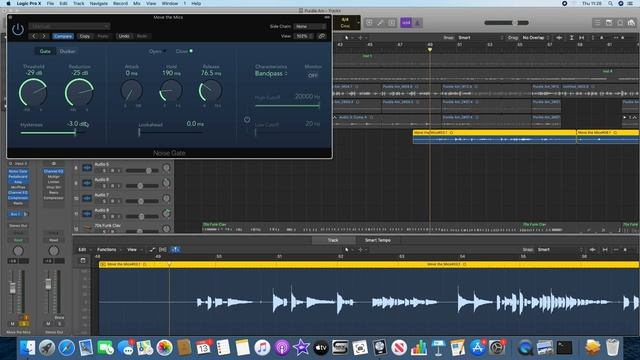Viewport: 640px width, 360px height.
Task: Click the waveform zoom icon in tracks toolbar
Action: 559,38
